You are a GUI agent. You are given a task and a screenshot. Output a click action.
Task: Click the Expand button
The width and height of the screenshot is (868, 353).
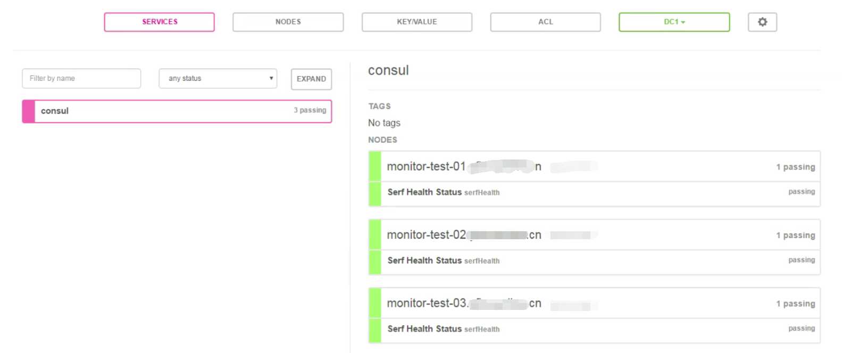[311, 79]
